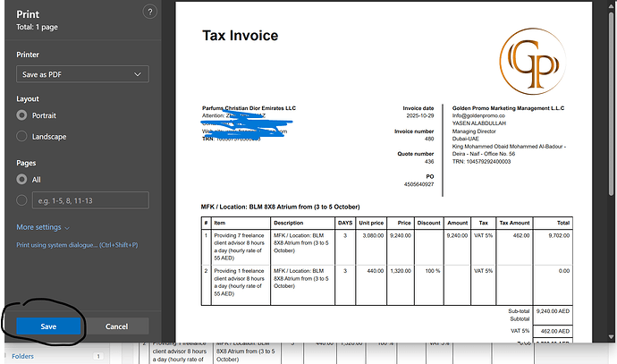Click the Folders count badge showing 1
The height and width of the screenshot is (364, 617).
[98, 356]
